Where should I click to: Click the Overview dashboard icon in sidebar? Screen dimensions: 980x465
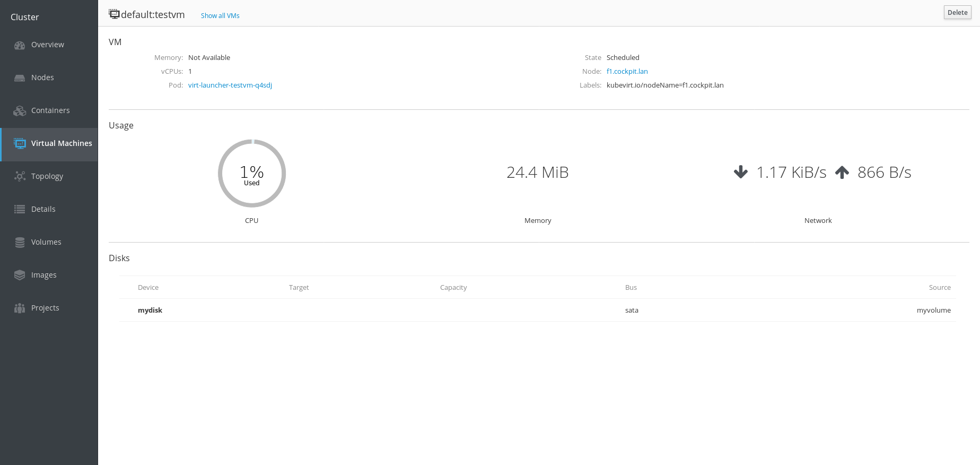coord(20,45)
